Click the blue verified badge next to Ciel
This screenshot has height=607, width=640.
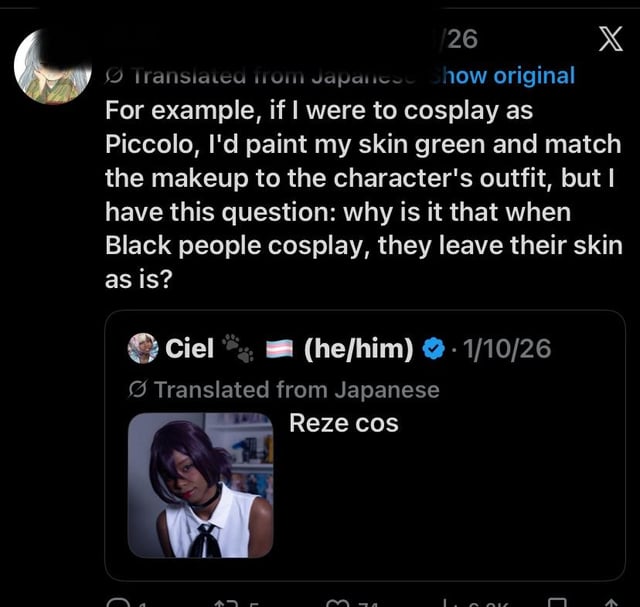(x=433, y=348)
